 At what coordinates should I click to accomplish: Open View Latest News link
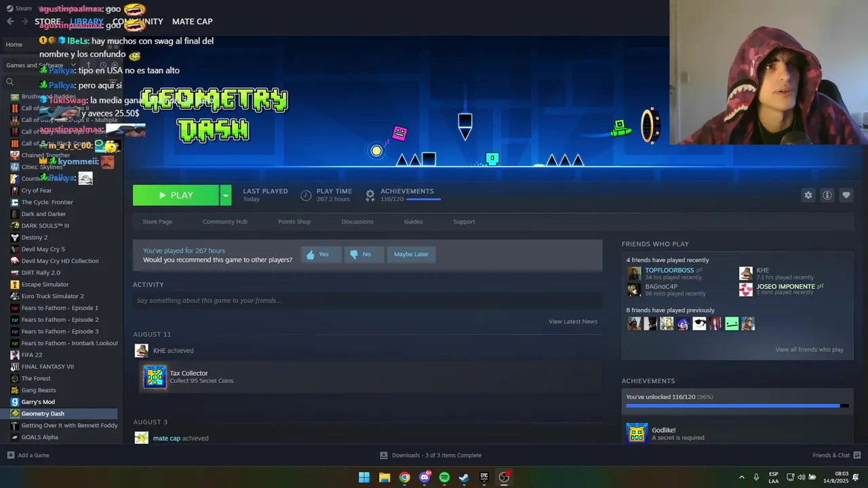pyautogui.click(x=573, y=321)
